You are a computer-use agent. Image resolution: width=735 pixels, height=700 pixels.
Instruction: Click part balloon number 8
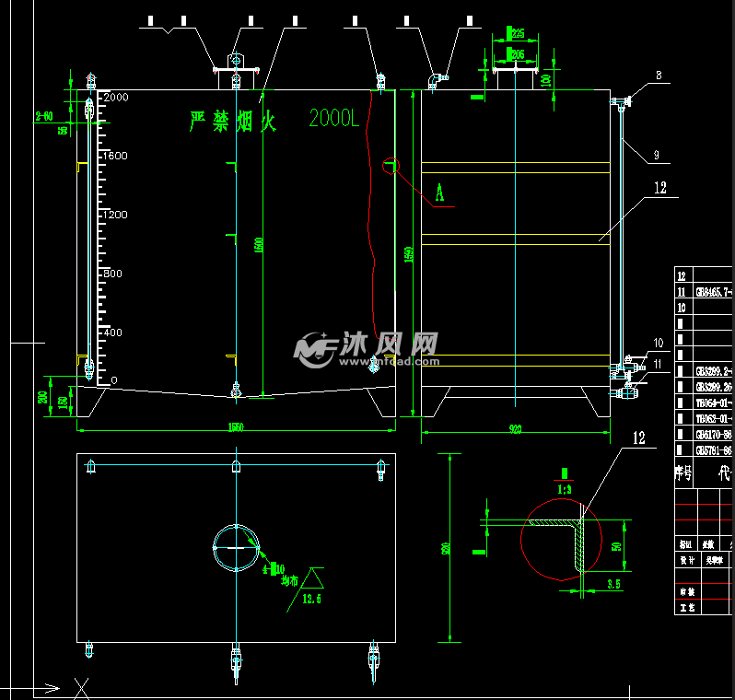tap(659, 75)
